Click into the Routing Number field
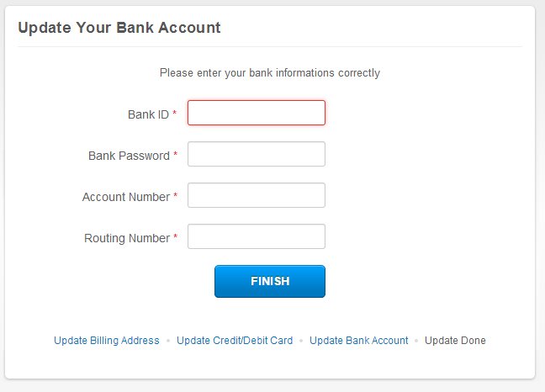The image size is (545, 392). (256, 236)
